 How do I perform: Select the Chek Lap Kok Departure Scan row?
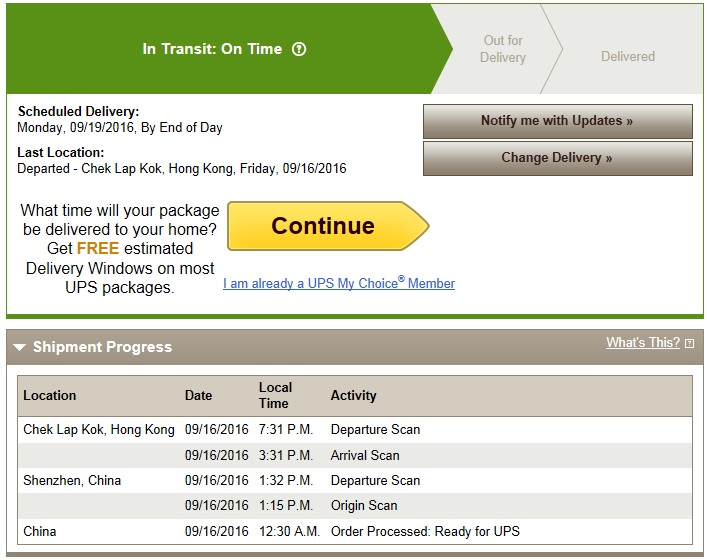[355, 430]
